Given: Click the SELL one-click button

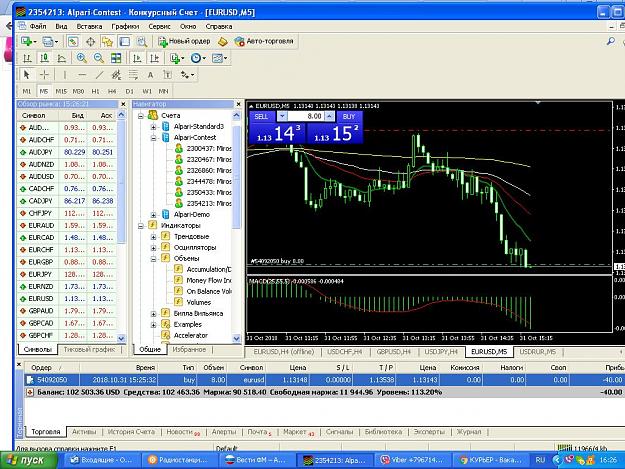Looking at the screenshot, I should click(261, 116).
